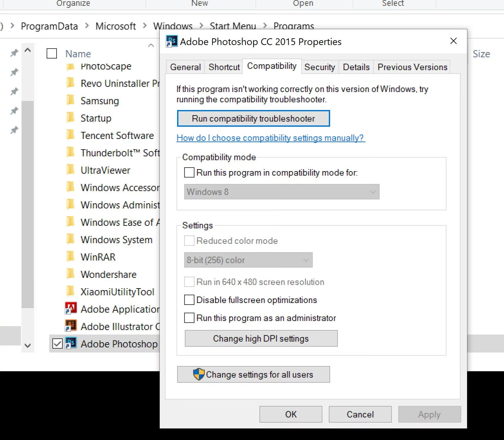
Task: Uncheck the Adobe Photoshop row checkbox
Action: click(x=58, y=344)
